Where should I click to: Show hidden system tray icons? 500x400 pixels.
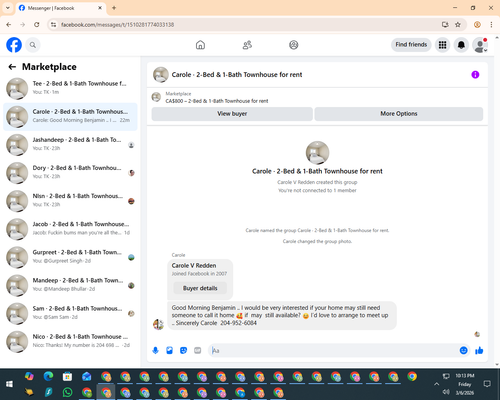point(436,384)
